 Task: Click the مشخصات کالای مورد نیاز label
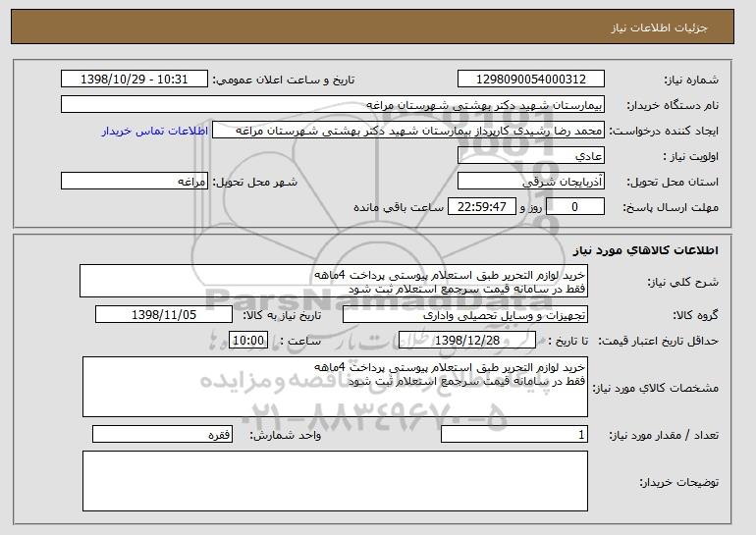pyautogui.click(x=655, y=388)
